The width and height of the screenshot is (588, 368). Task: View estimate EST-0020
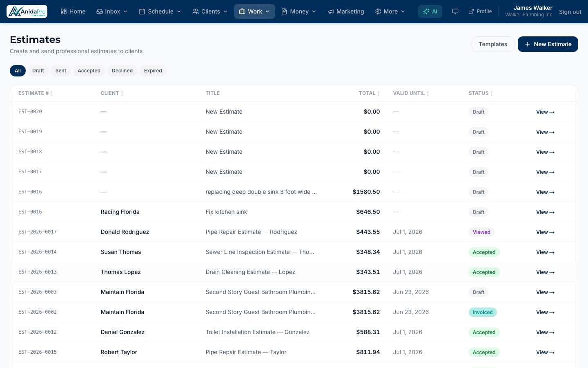(x=545, y=112)
